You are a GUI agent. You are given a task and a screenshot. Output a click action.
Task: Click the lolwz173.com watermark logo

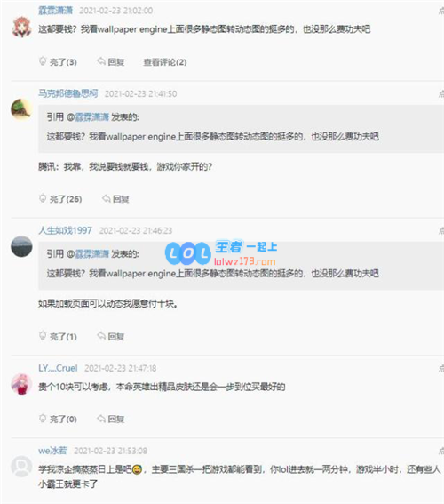pyautogui.click(x=221, y=253)
